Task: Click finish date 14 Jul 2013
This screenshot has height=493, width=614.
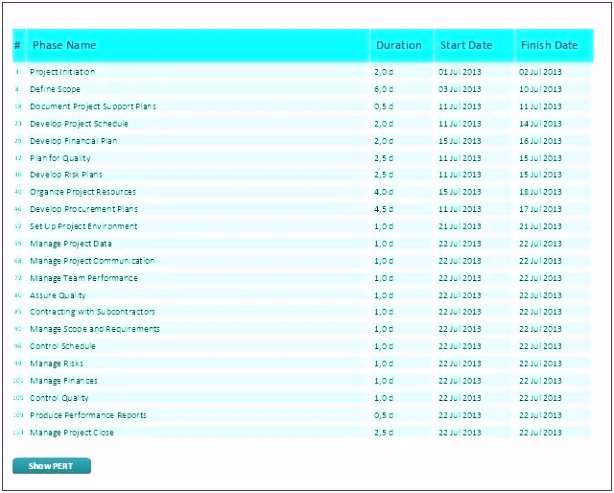Action: pyautogui.click(x=540, y=124)
